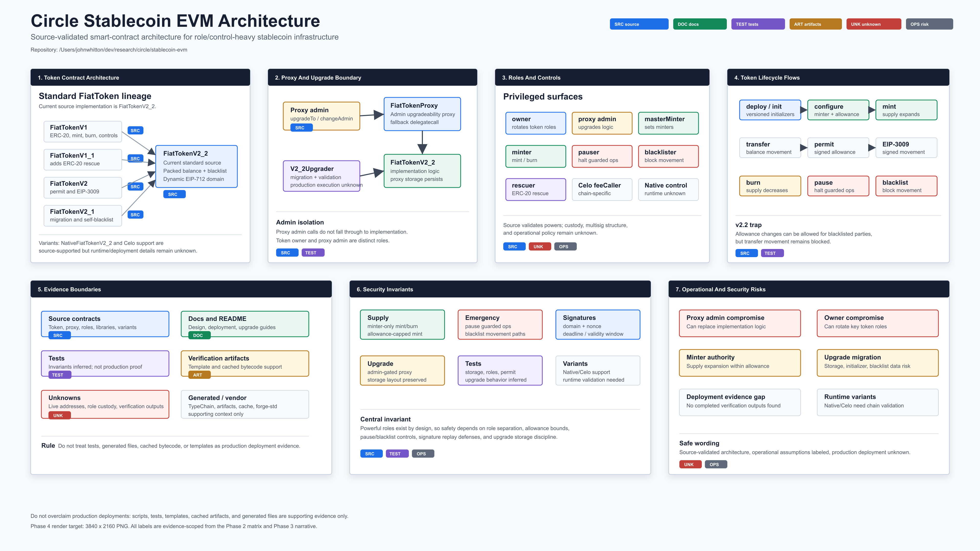The width and height of the screenshot is (980, 551).
Task: Click the Supply 'minter-only mint/burn' box
Action: pos(402,325)
